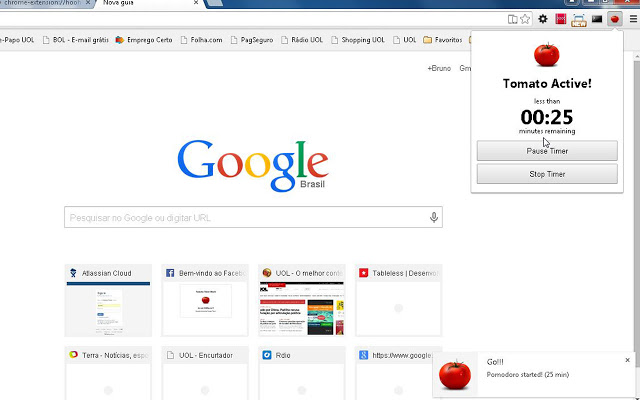Click the NEW badge extension icon

click(x=579, y=20)
